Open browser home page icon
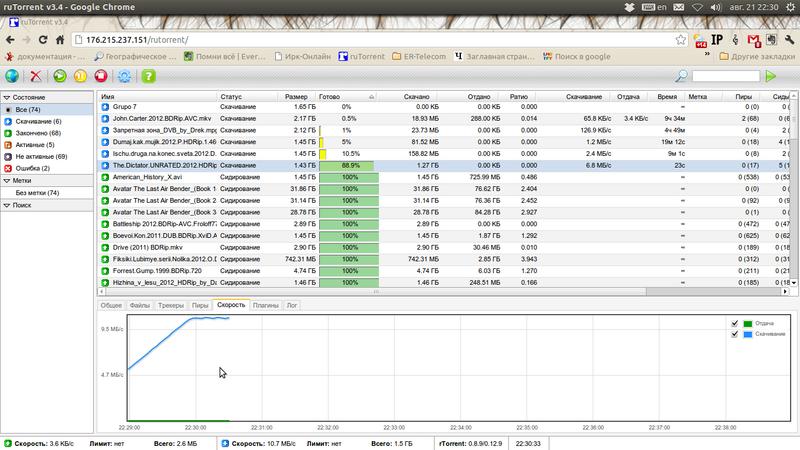 click(60, 40)
